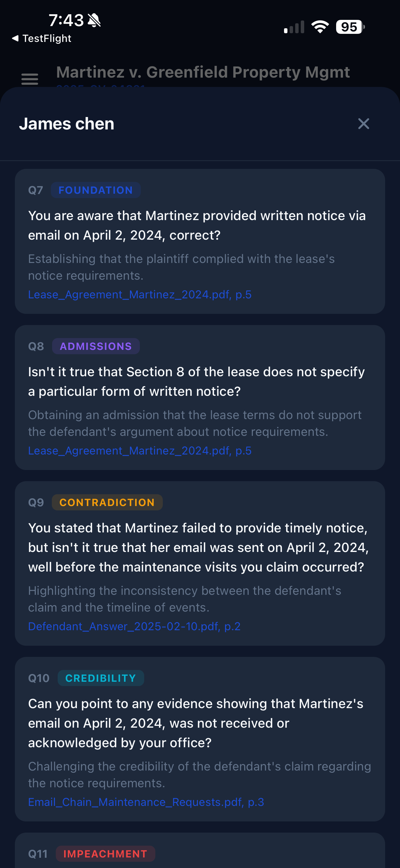400x868 pixels.
Task: Tap the IMPEACHMENT tag on Q11
Action: 105,853
